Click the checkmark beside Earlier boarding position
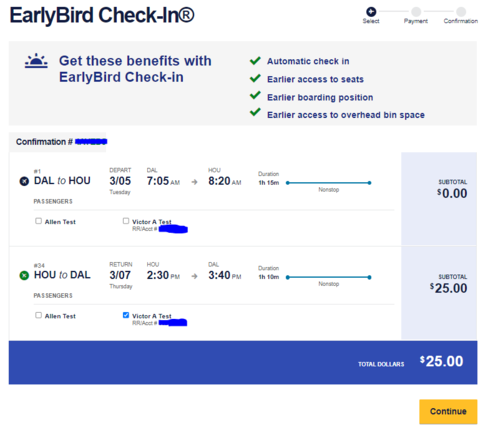The image size is (503, 435). point(255,95)
